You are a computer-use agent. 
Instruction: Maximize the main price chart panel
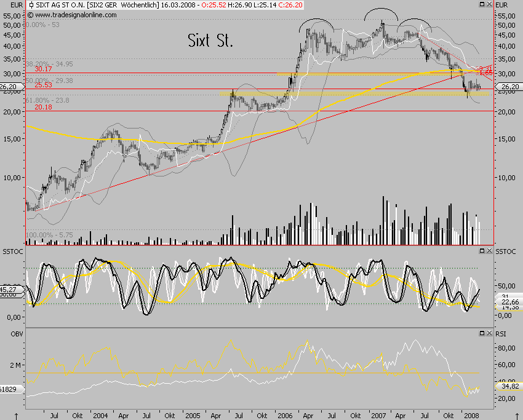pos(482,4)
